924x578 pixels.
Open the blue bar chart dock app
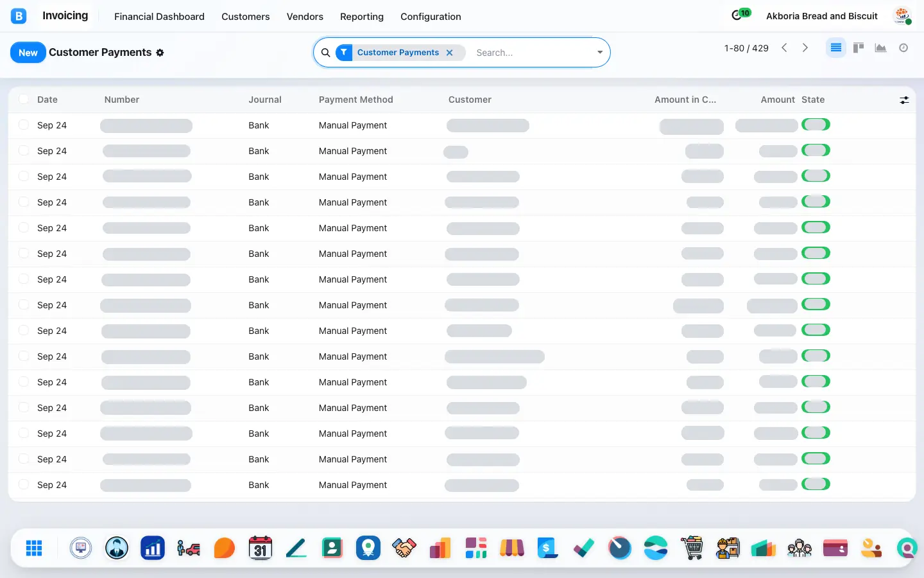(153, 548)
